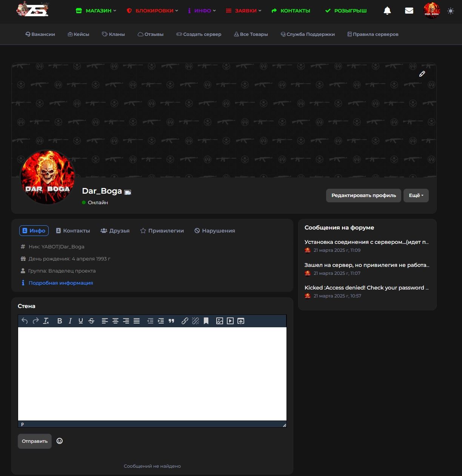
Task: Open notifications bell icon
Action: tap(387, 11)
